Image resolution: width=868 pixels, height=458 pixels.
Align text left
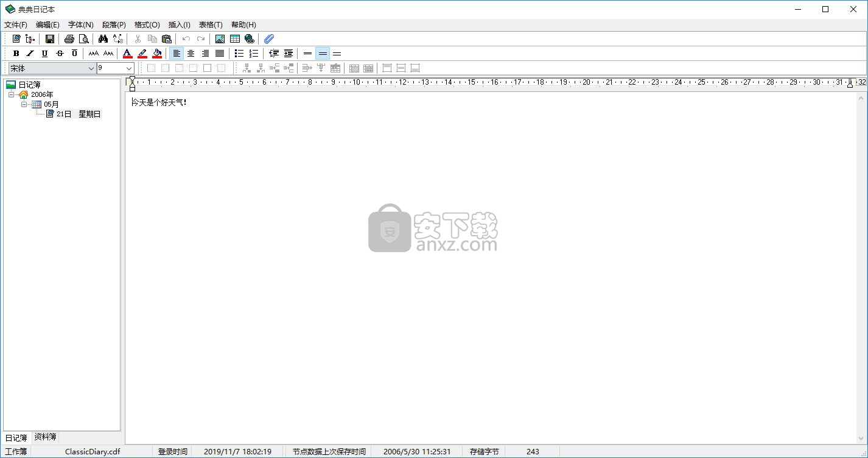tap(177, 54)
